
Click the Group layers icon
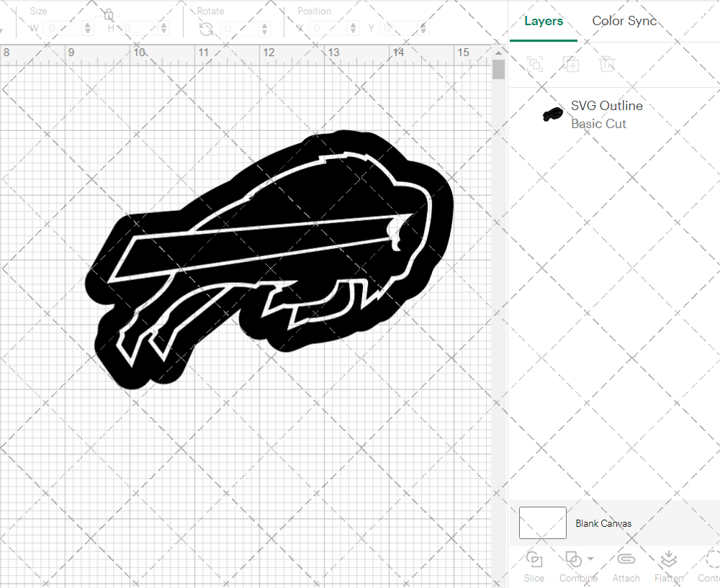click(534, 64)
